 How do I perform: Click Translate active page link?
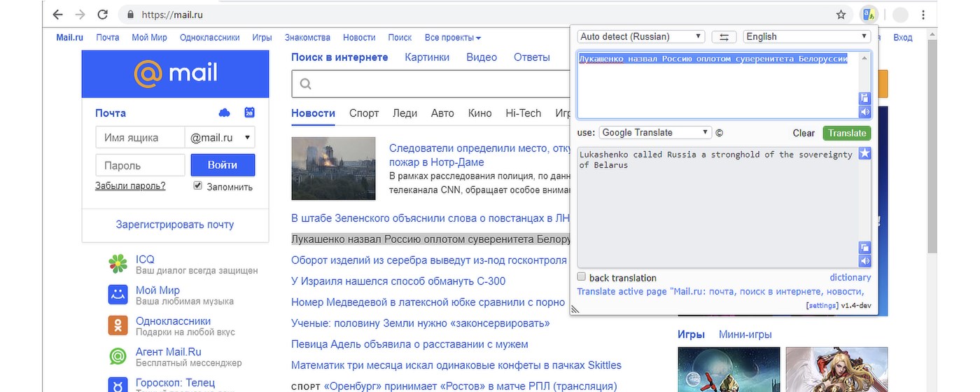(720, 291)
